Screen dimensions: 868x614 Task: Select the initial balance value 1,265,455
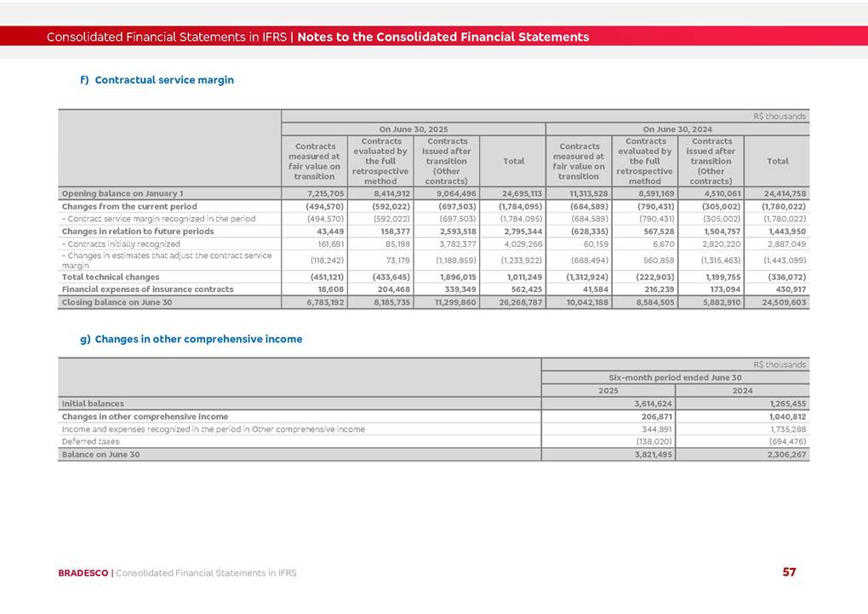tap(785, 403)
